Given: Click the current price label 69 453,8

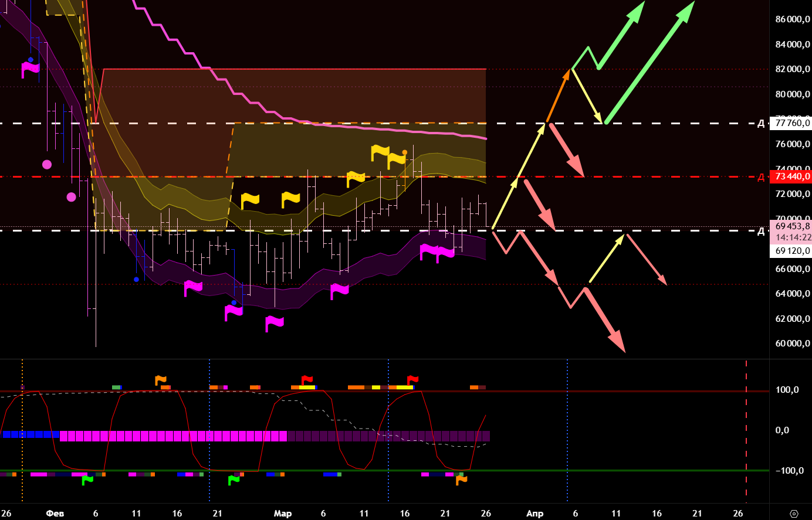Looking at the screenshot, I should (x=792, y=226).
